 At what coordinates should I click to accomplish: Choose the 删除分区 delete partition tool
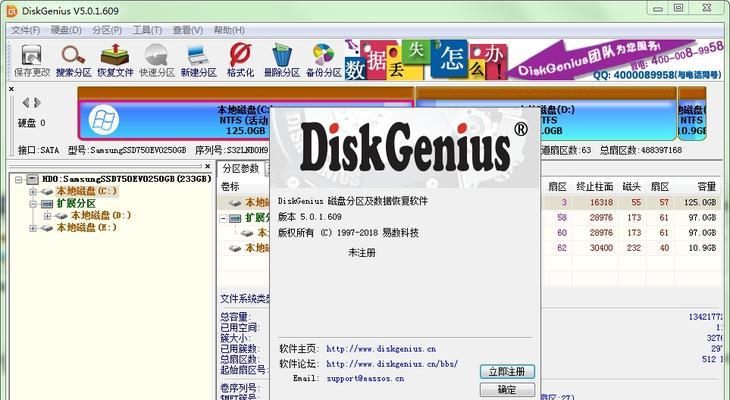(282, 61)
